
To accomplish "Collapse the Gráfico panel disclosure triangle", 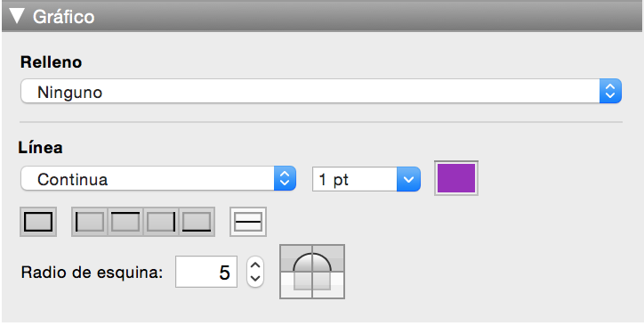I will coord(17,16).
